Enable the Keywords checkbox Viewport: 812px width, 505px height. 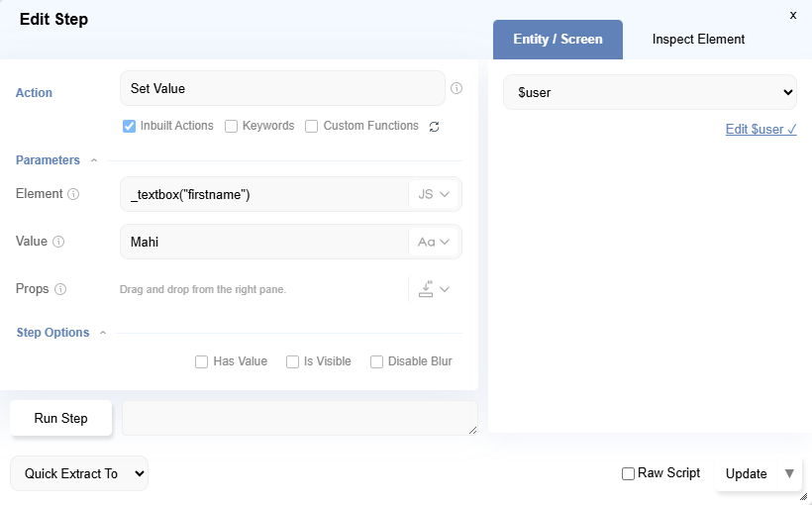coord(231,126)
